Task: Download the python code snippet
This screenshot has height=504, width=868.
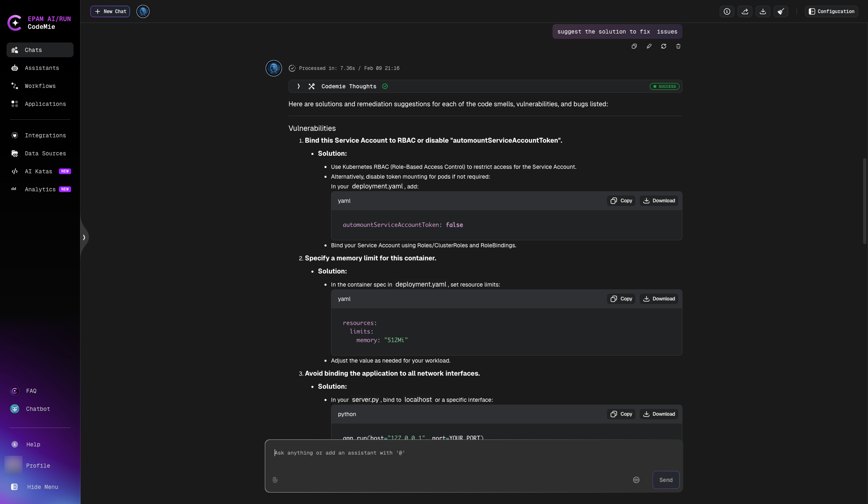Action: pos(659,414)
